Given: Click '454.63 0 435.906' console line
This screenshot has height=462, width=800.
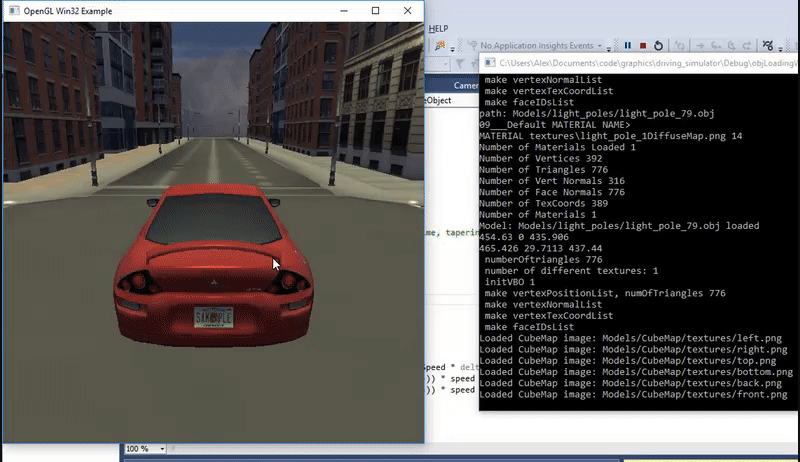Looking at the screenshot, I should [524, 237].
